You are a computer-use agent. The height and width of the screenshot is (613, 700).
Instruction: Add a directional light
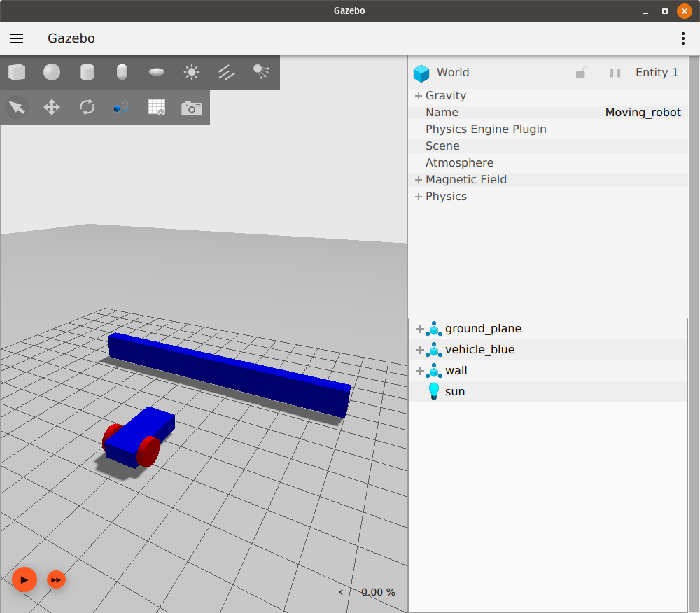pyautogui.click(x=227, y=72)
